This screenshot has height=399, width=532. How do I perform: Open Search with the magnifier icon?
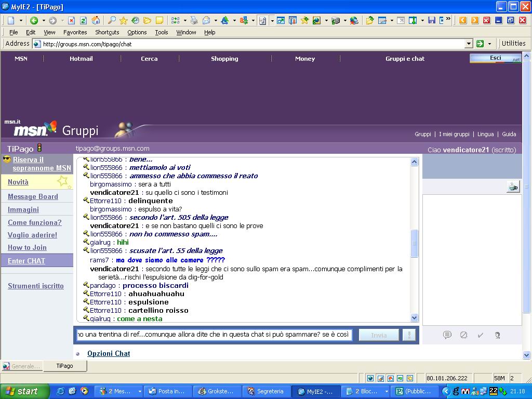pyautogui.click(x=112, y=21)
